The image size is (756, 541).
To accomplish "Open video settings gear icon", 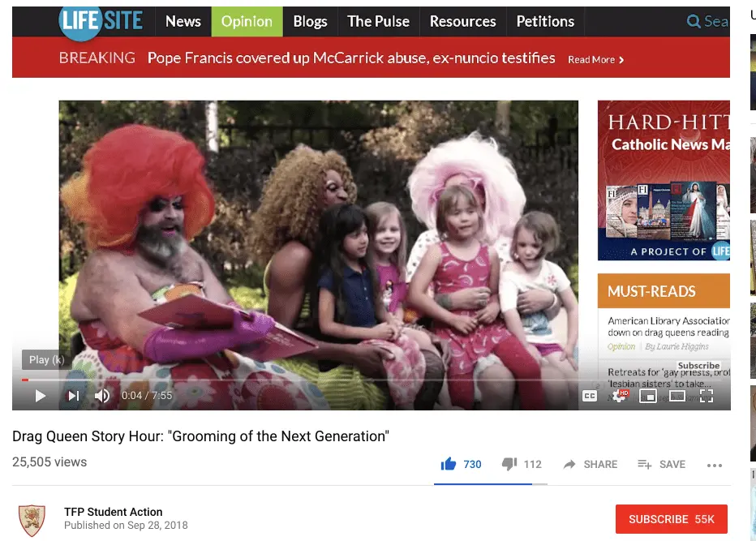I will pyautogui.click(x=620, y=396).
